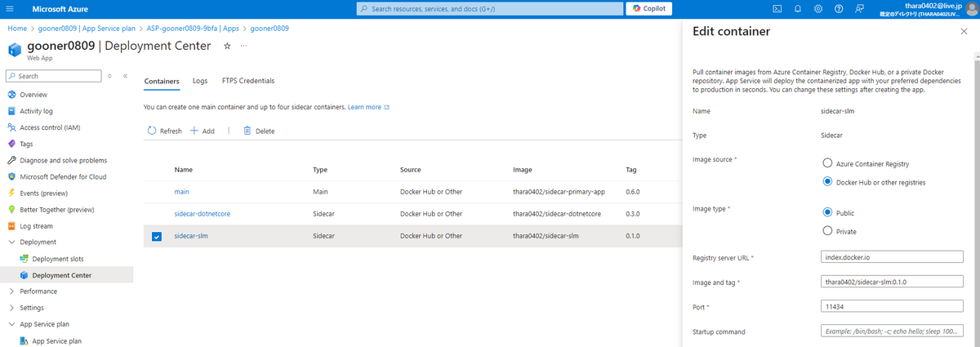The image size is (980, 347).
Task: Uncheck the sidecar-slm row checkbox
Action: (157, 238)
